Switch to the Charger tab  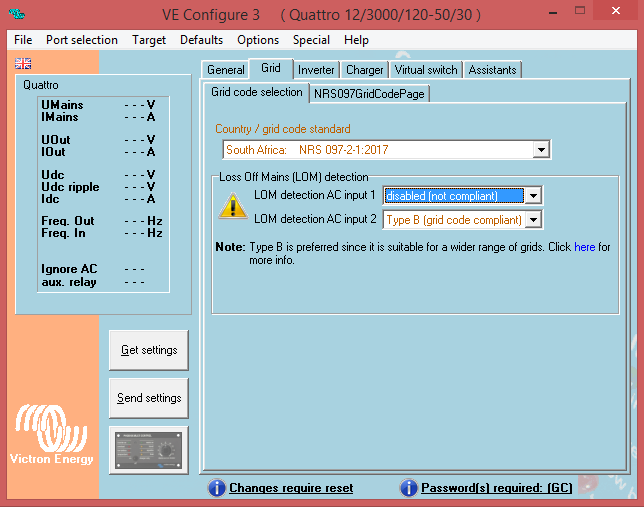[x=364, y=70]
